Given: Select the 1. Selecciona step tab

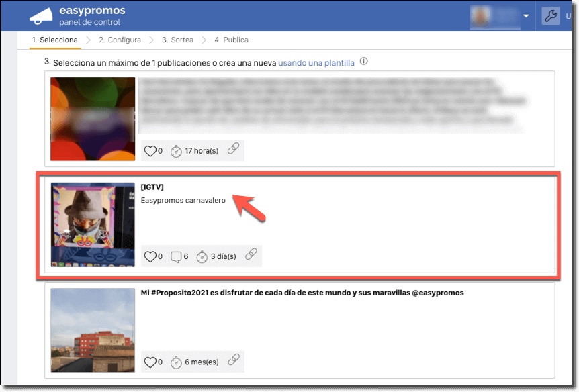Looking at the screenshot, I should tap(54, 40).
